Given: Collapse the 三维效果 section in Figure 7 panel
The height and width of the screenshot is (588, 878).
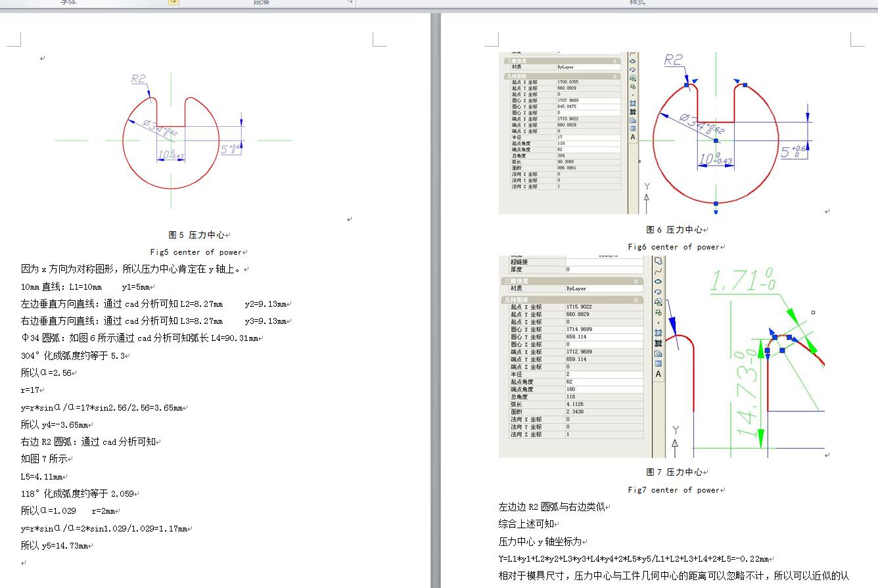Looking at the screenshot, I should pyautogui.click(x=636, y=281).
